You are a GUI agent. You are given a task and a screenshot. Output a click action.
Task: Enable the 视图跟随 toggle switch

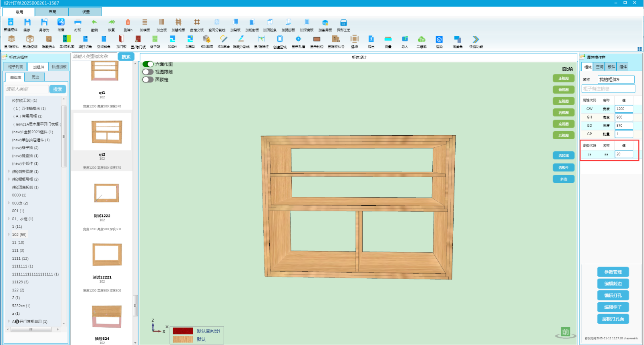148,72
